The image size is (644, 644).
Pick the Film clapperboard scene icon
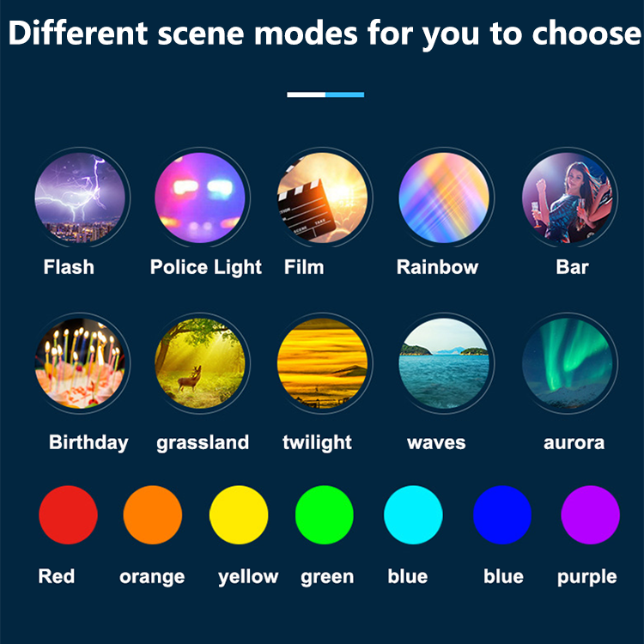pos(322,197)
